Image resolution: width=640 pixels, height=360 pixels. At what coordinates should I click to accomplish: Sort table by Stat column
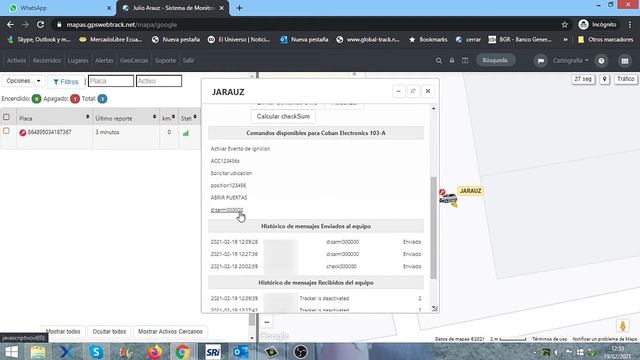(195, 117)
